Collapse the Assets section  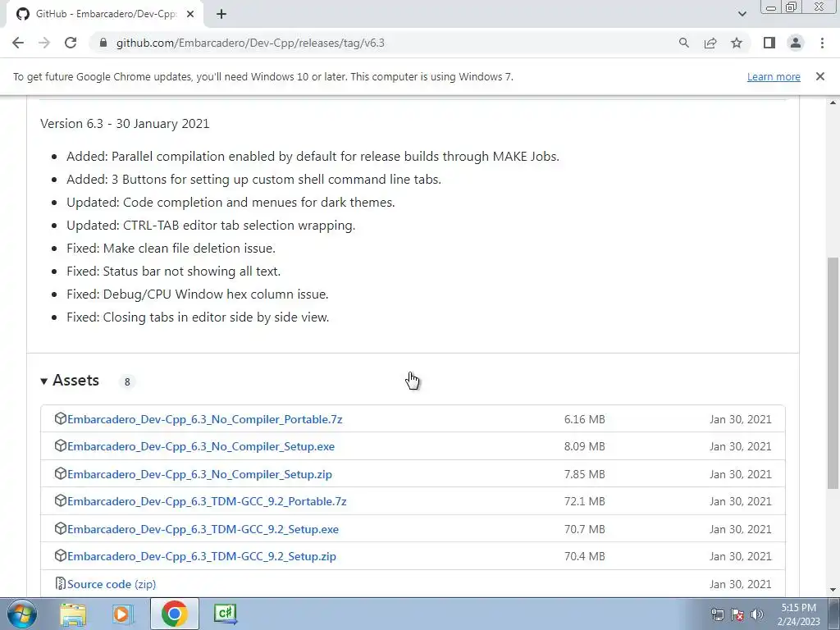click(x=70, y=381)
